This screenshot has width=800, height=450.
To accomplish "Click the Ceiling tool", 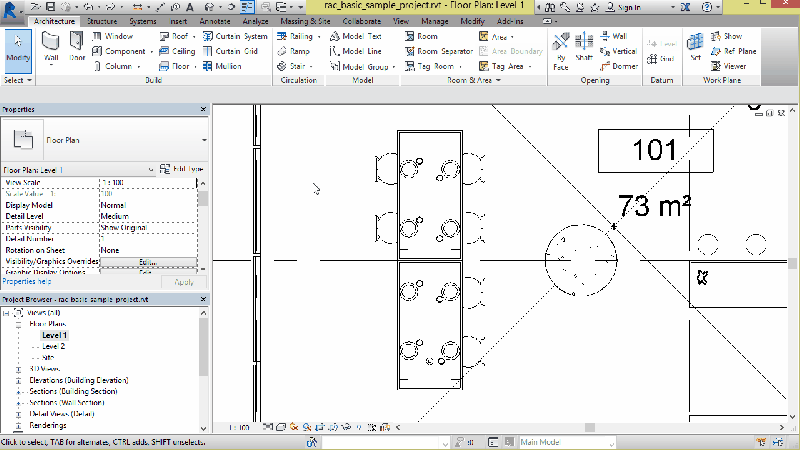I will [x=177, y=51].
